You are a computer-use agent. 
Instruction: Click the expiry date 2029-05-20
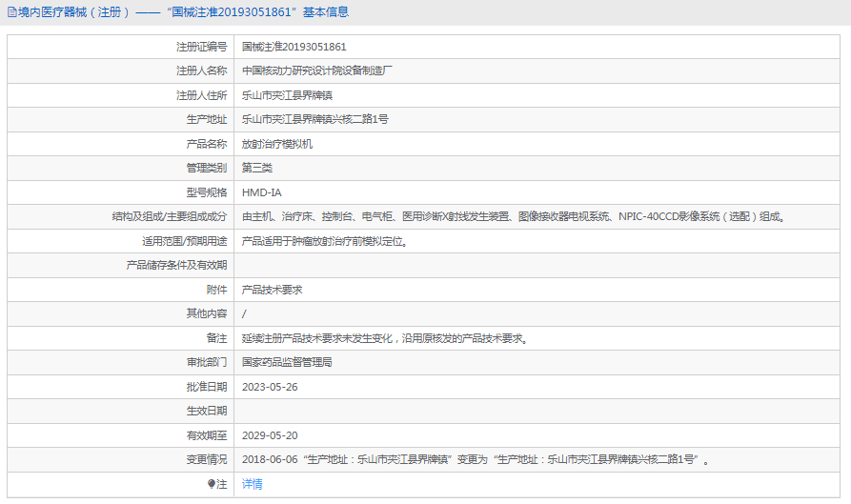[x=270, y=435]
